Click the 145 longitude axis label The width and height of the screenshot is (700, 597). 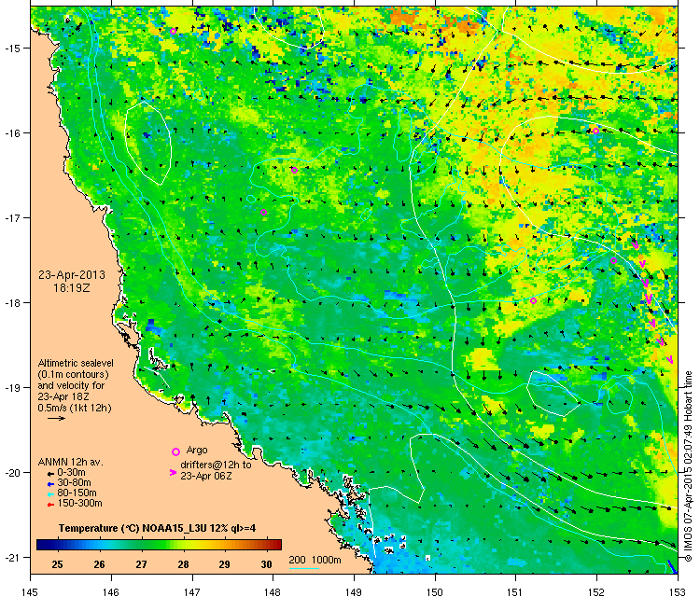click(30, 591)
